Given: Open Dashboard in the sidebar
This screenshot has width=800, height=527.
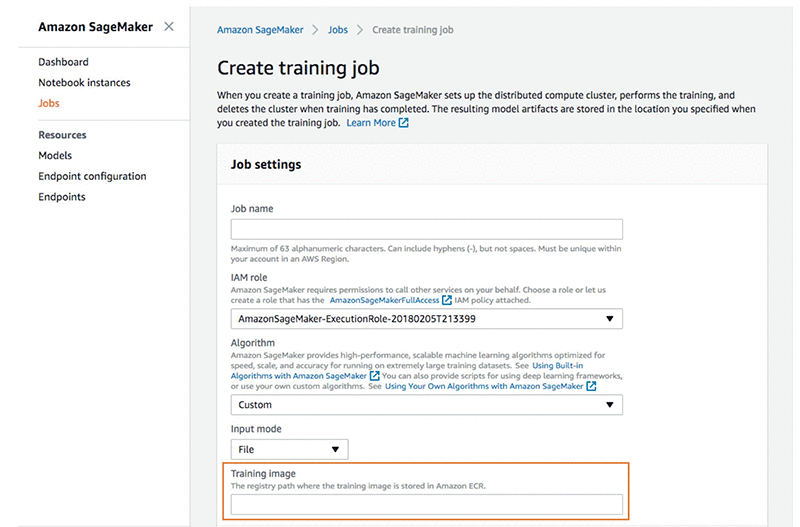Looking at the screenshot, I should click(x=63, y=62).
